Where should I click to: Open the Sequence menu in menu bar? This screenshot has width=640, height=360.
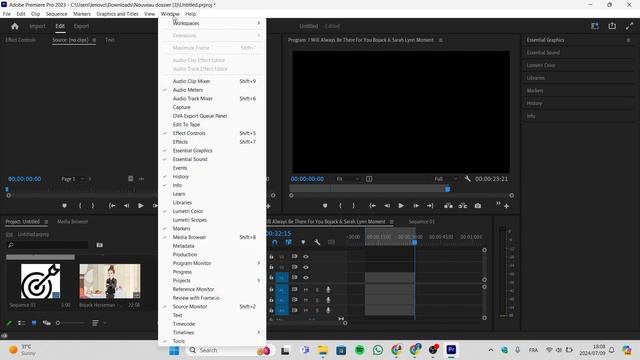56,14
